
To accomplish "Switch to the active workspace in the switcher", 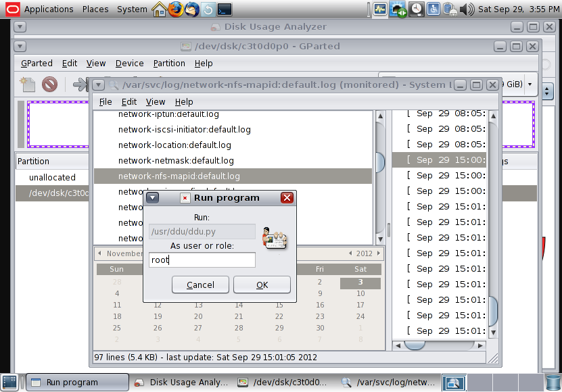I will click(454, 383).
